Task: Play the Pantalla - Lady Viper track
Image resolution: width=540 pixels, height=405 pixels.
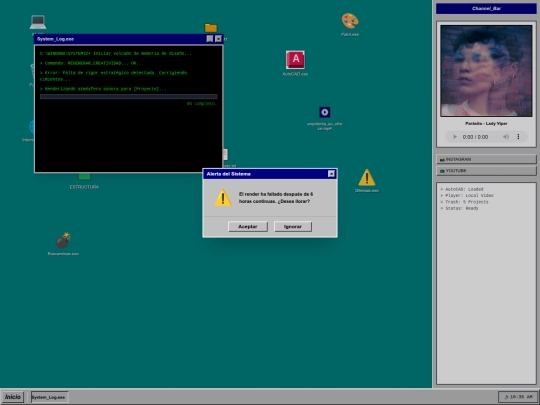Action: pyautogui.click(x=455, y=137)
